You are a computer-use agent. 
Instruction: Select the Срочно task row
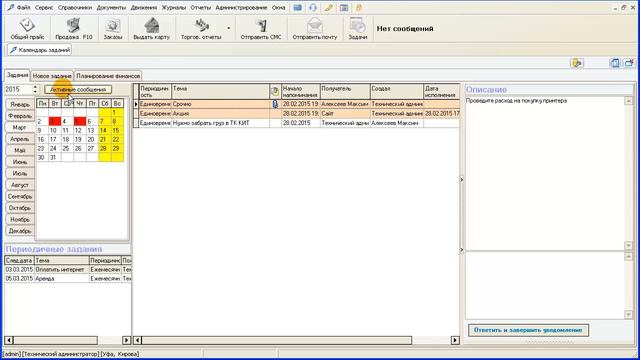pos(298,104)
